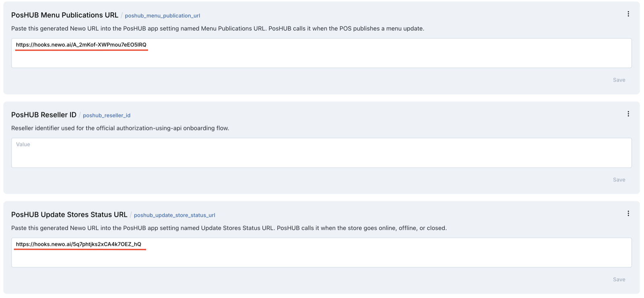Image resolution: width=644 pixels, height=298 pixels.
Task: Open the options menu for PosHUB Update Stores Status URL
Action: (628, 213)
